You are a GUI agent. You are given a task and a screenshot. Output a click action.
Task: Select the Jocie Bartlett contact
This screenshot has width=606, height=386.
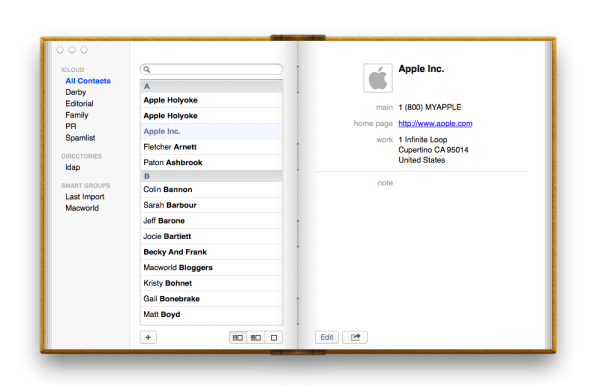point(211,236)
